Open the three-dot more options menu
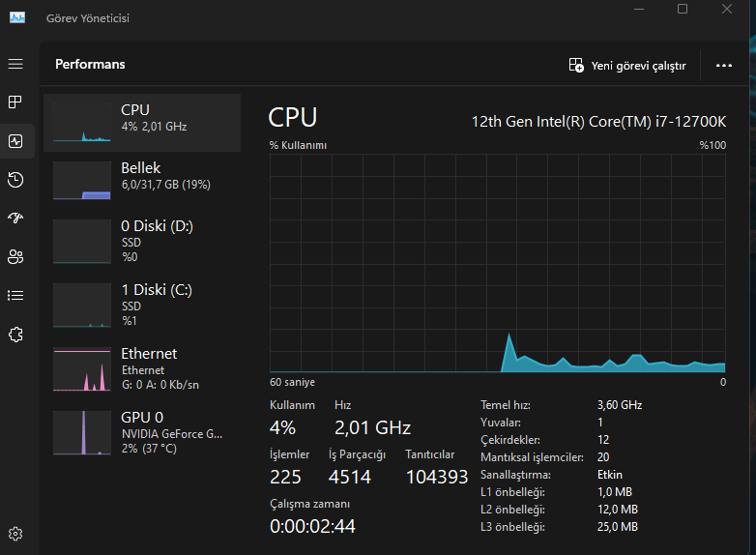The height and width of the screenshot is (555, 756). [724, 66]
